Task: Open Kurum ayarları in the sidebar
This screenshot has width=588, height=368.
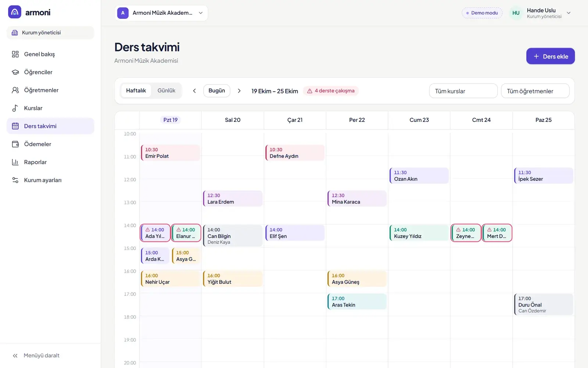Action: (x=50, y=180)
